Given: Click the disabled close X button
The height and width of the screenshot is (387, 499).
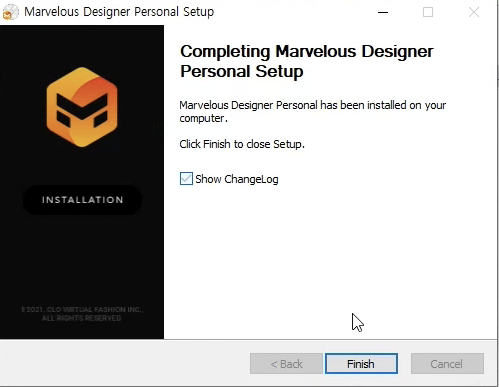Looking at the screenshot, I should tap(474, 12).
